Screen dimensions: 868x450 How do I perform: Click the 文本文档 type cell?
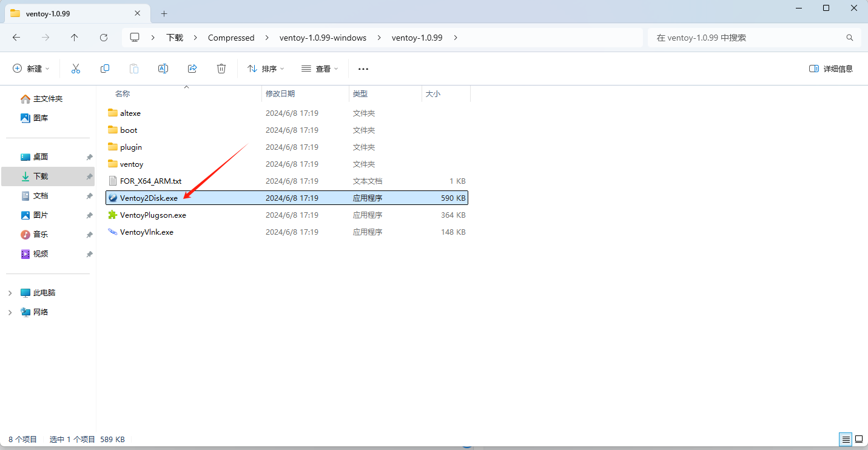[x=368, y=181]
